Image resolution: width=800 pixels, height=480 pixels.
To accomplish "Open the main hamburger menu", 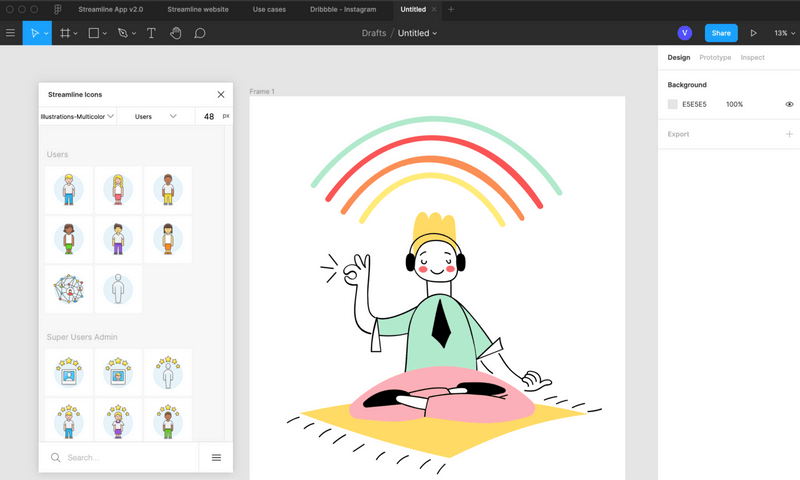I will [11, 33].
